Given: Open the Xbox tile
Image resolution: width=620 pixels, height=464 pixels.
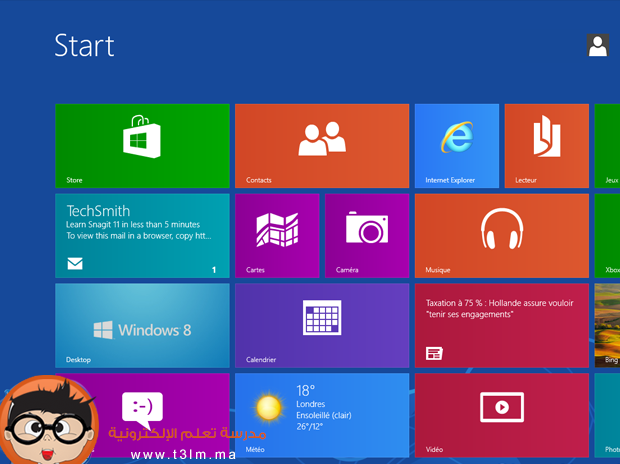Looking at the screenshot, I should pyautogui.click(x=607, y=236).
